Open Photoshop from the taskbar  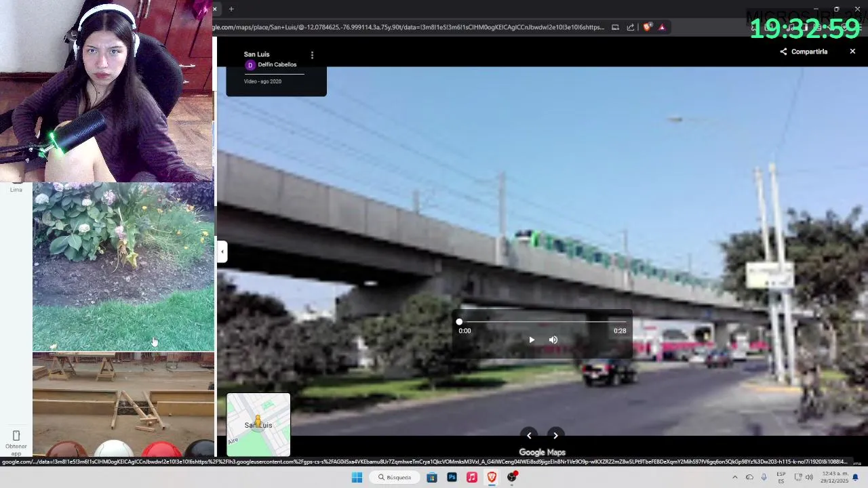(x=452, y=477)
